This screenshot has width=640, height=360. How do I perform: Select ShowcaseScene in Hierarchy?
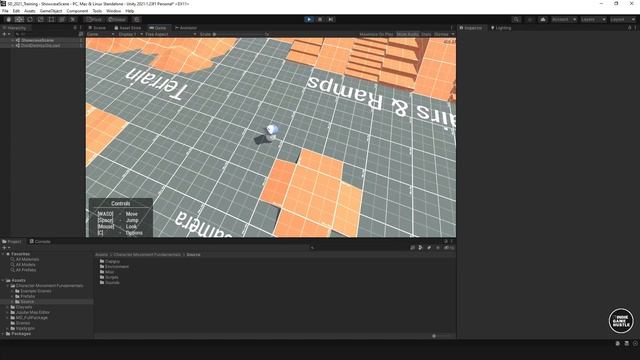pos(38,40)
